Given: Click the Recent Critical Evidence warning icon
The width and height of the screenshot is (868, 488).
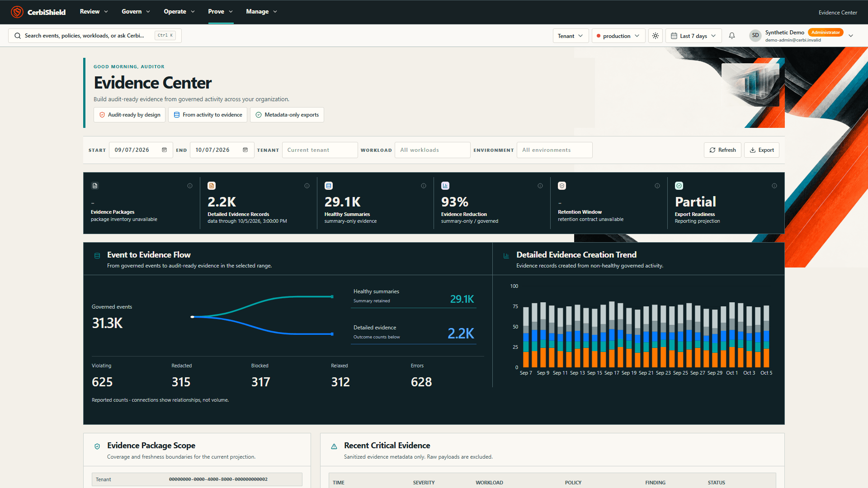Looking at the screenshot, I should pos(334,446).
